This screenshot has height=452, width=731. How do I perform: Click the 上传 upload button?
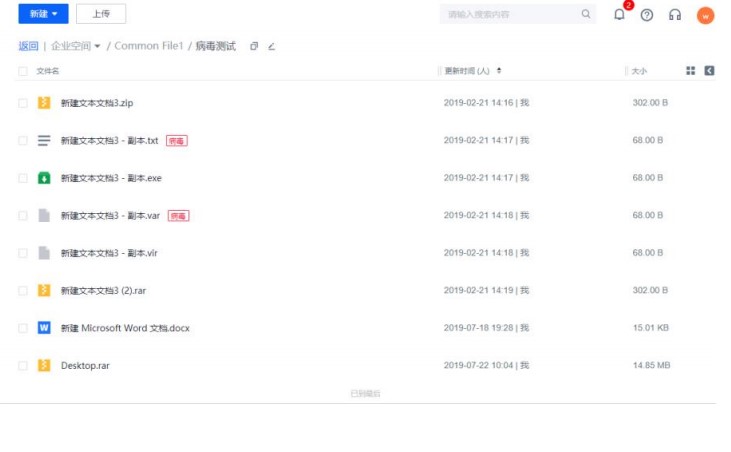tap(101, 14)
